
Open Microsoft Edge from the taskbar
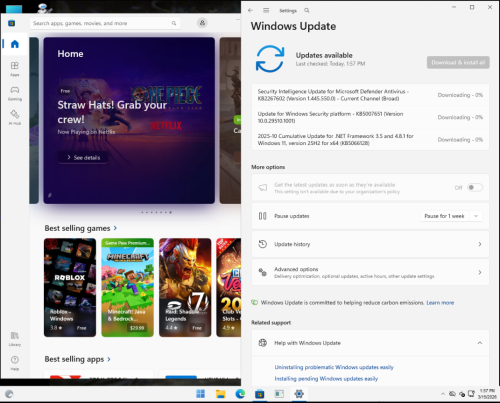tap(240, 394)
